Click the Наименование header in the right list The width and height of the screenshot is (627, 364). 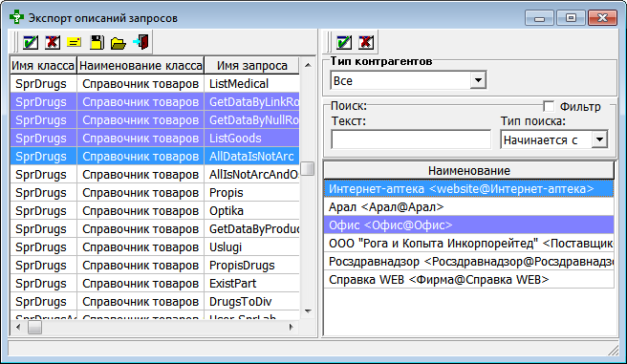pyautogui.click(x=468, y=171)
